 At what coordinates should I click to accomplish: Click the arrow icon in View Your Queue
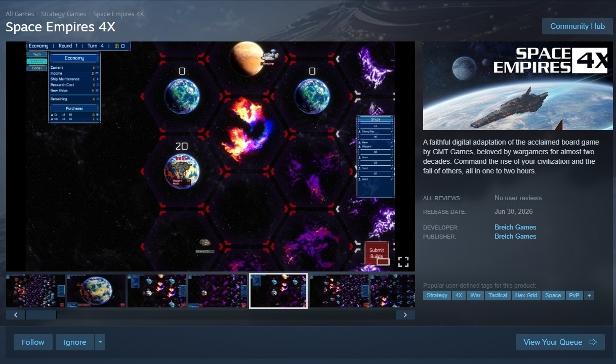(593, 342)
